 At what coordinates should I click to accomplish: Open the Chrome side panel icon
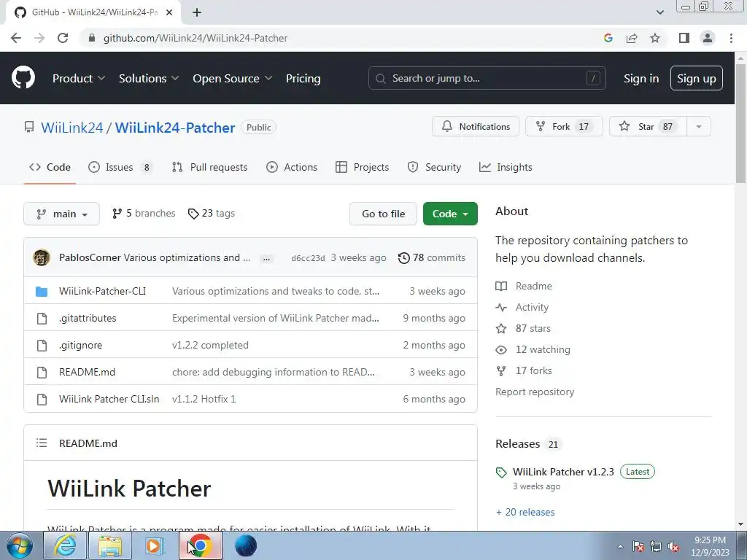684,38
